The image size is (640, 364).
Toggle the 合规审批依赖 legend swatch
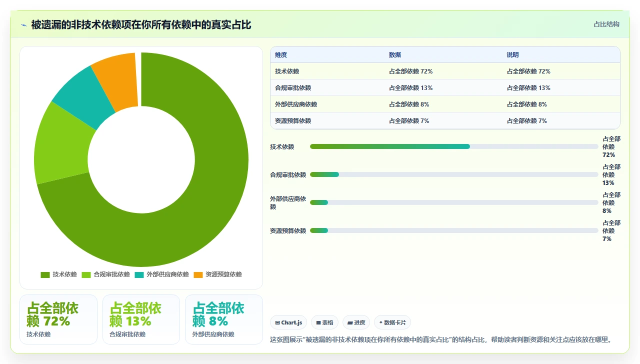click(86, 274)
